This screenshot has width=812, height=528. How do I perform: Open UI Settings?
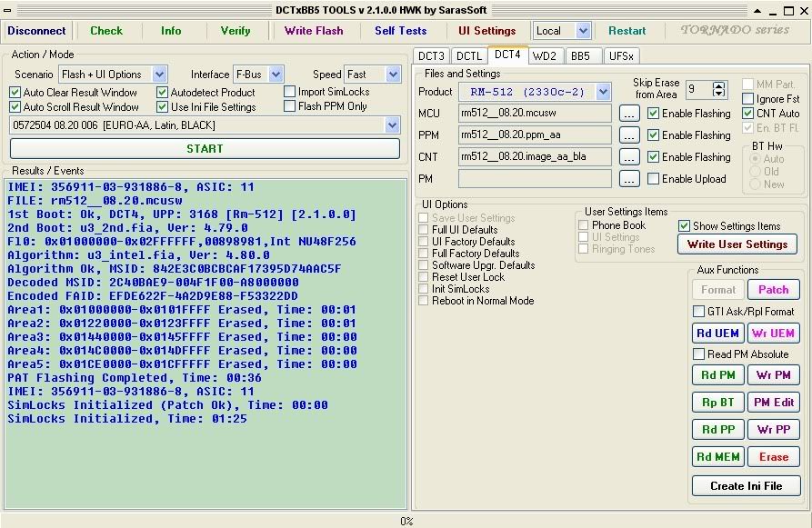[486, 31]
